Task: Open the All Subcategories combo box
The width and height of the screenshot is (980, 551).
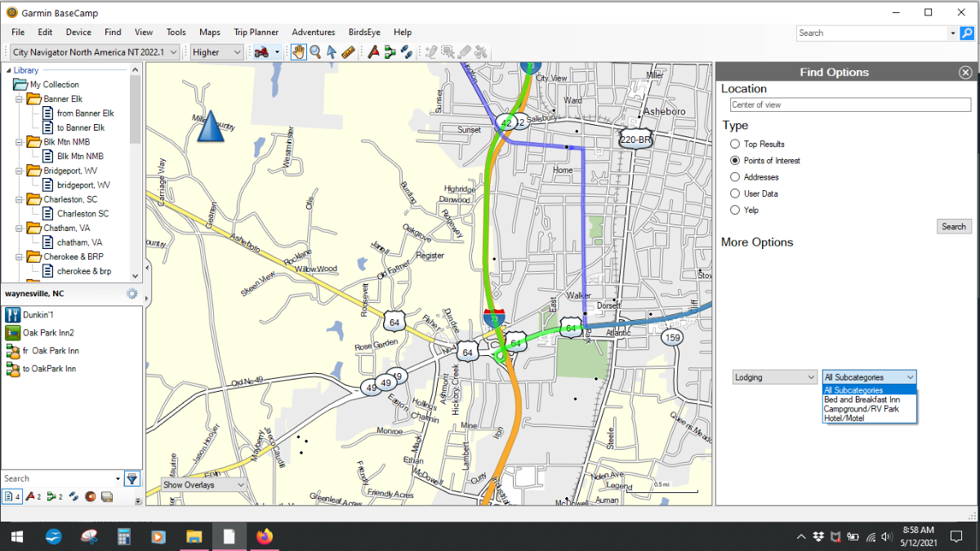Action: [x=869, y=377]
